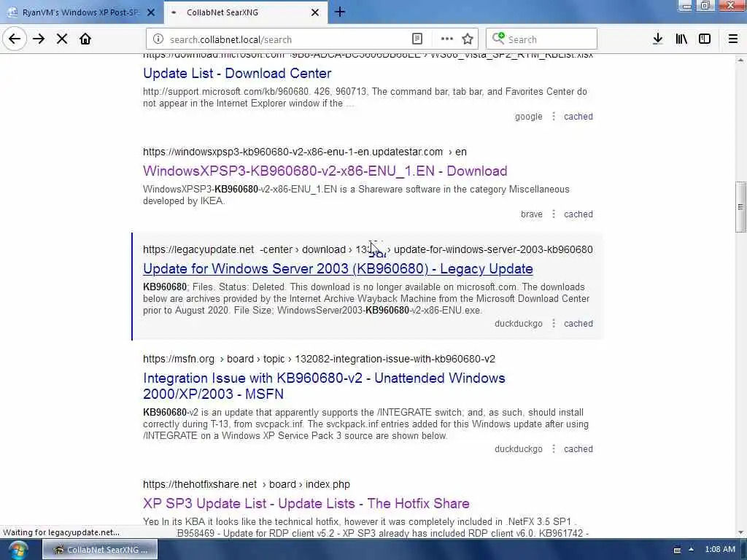Image resolution: width=747 pixels, height=560 pixels.
Task: Expand options beside Legacy Update duckduckgo label
Action: coord(554,323)
